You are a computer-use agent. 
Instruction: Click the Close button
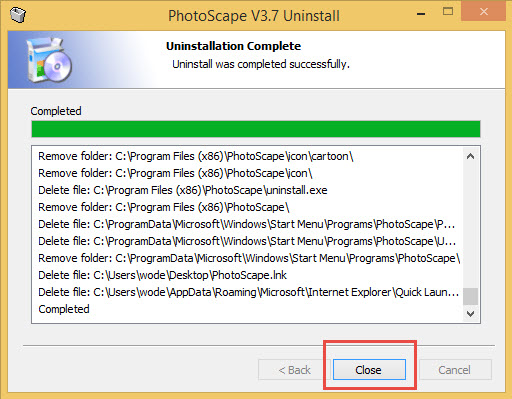369,369
